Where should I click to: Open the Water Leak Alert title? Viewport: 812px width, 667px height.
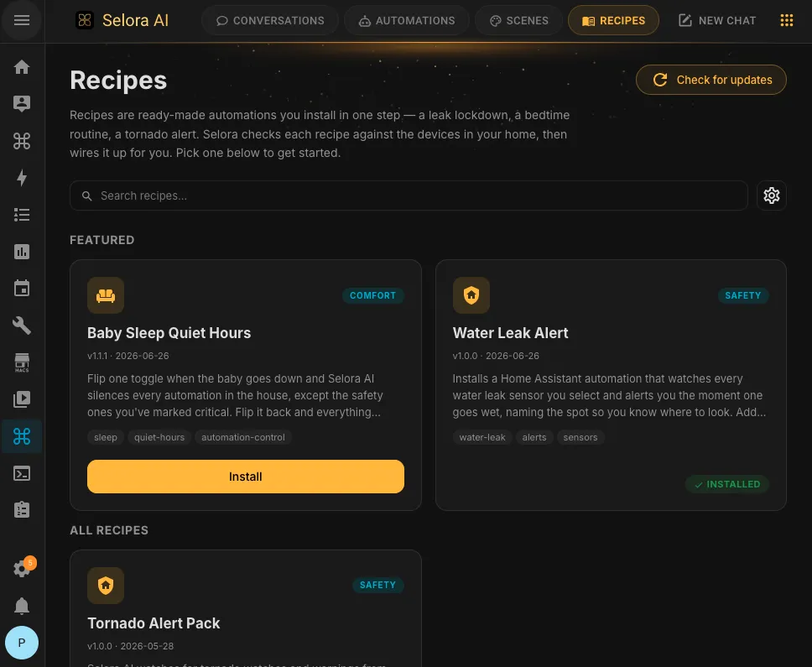click(x=510, y=333)
